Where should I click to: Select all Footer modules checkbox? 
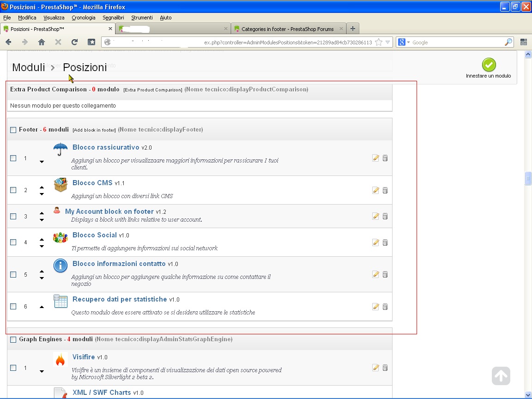pyautogui.click(x=13, y=130)
